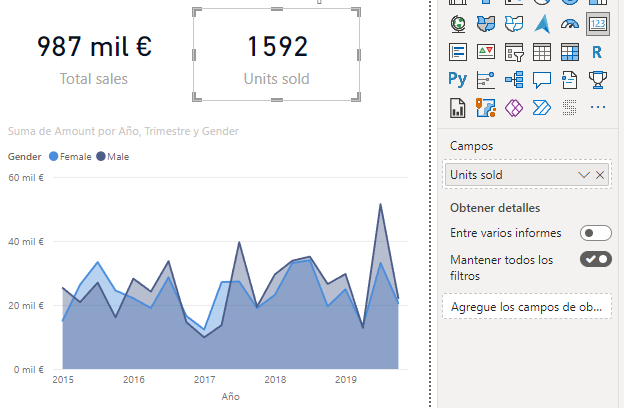Viewport: 624px width, 408px height.
Task: Click the drill-through fields drop area
Action: (x=526, y=306)
